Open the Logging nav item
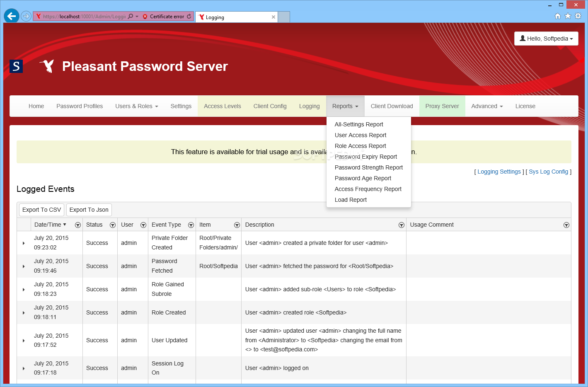Image resolution: width=588 pixels, height=387 pixels. point(310,106)
